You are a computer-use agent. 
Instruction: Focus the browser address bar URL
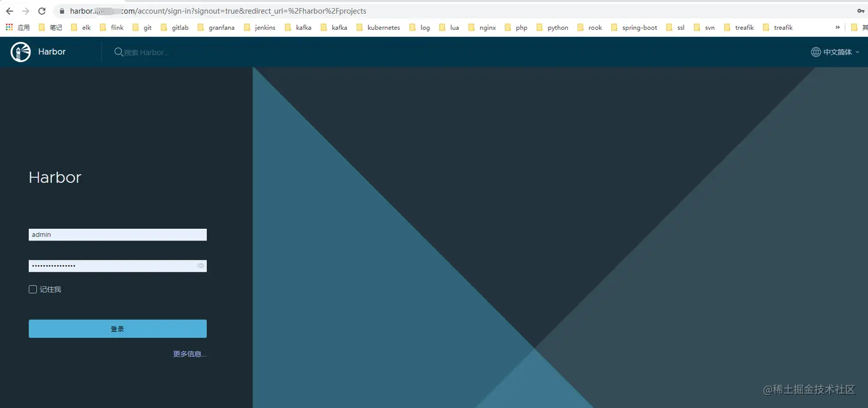tap(218, 11)
